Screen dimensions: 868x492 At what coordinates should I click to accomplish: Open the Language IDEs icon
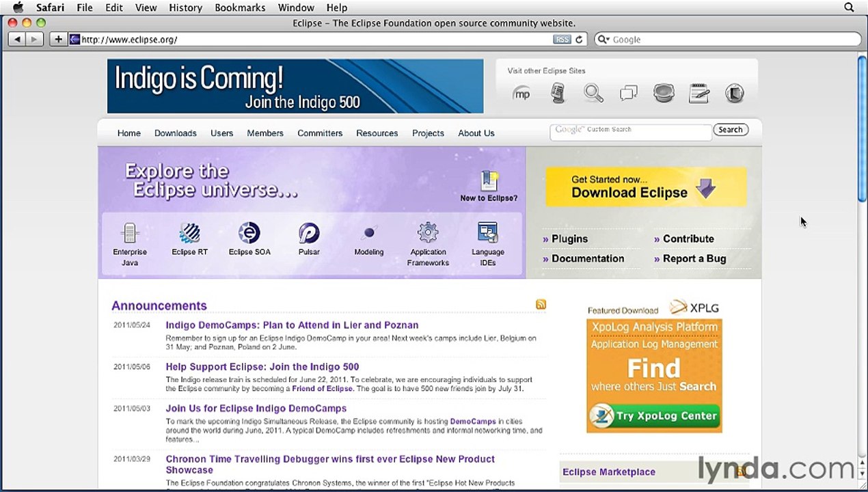488,233
